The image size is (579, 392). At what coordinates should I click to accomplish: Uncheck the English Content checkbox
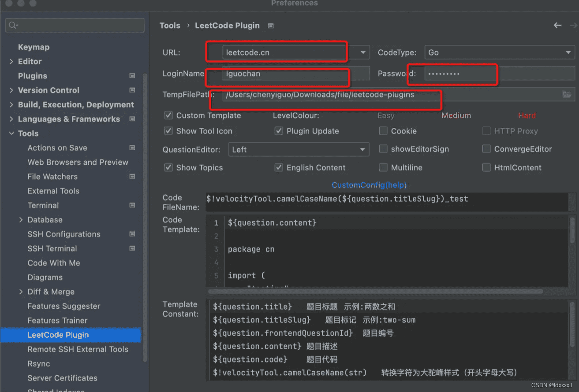tap(279, 167)
